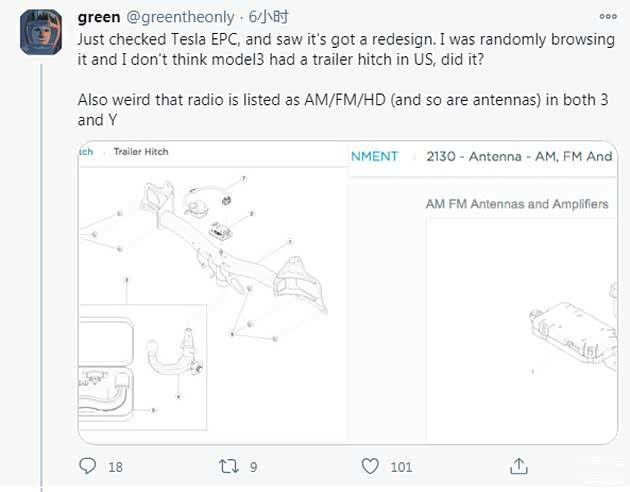Click the reply speech bubble icon

tap(88, 466)
